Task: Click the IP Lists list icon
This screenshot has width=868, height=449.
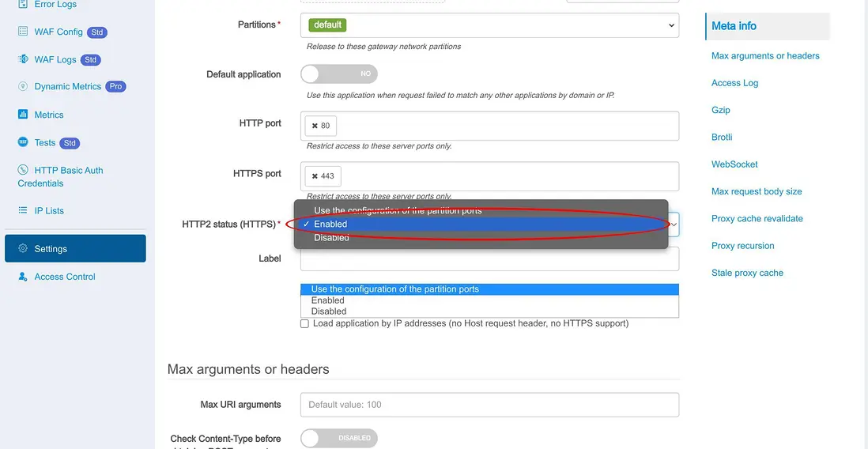Action: pos(22,210)
